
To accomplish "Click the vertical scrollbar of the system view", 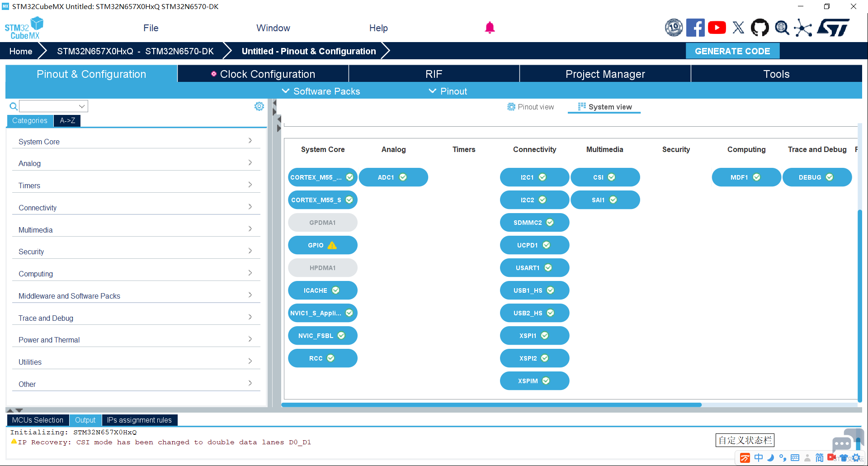I will point(860,306).
